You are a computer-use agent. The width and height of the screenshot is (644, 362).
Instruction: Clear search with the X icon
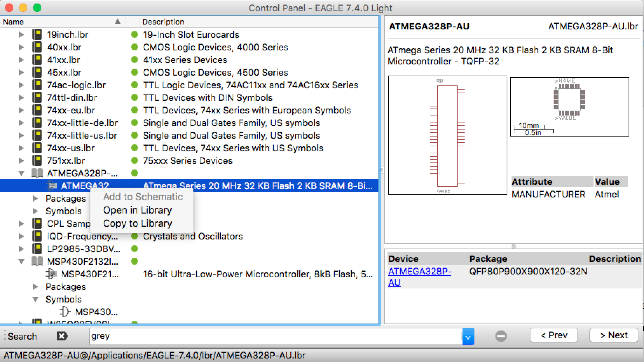pos(62,336)
